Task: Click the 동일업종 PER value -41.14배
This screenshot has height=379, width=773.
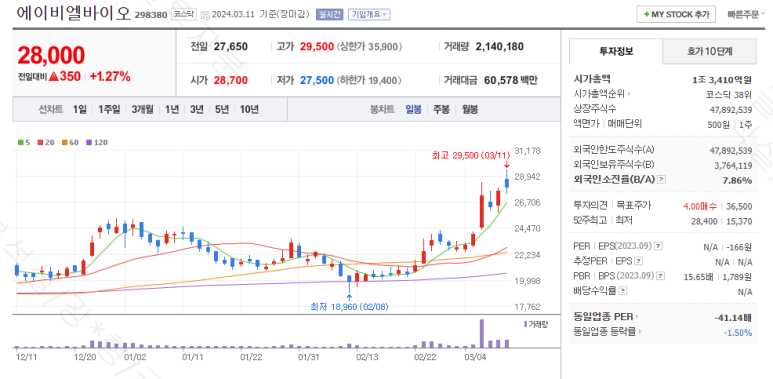Action: (x=734, y=317)
